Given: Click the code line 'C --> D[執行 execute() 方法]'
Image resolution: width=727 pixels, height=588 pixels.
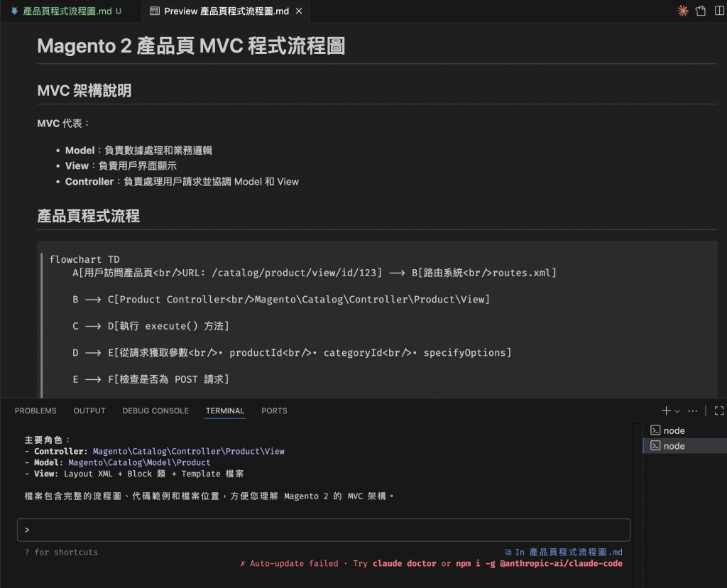Looking at the screenshot, I should [151, 326].
